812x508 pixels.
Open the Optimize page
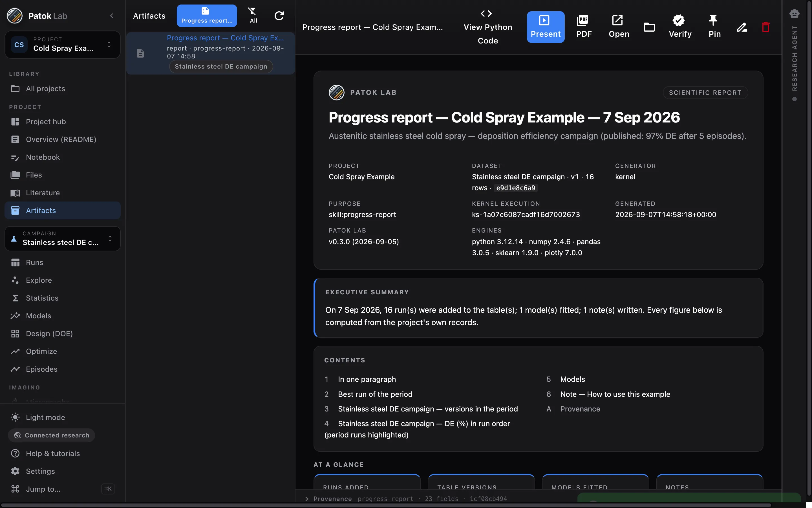tap(62, 351)
